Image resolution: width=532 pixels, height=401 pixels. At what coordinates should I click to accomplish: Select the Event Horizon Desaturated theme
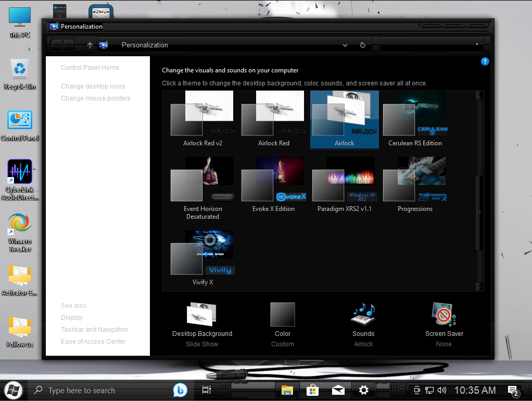point(202,189)
